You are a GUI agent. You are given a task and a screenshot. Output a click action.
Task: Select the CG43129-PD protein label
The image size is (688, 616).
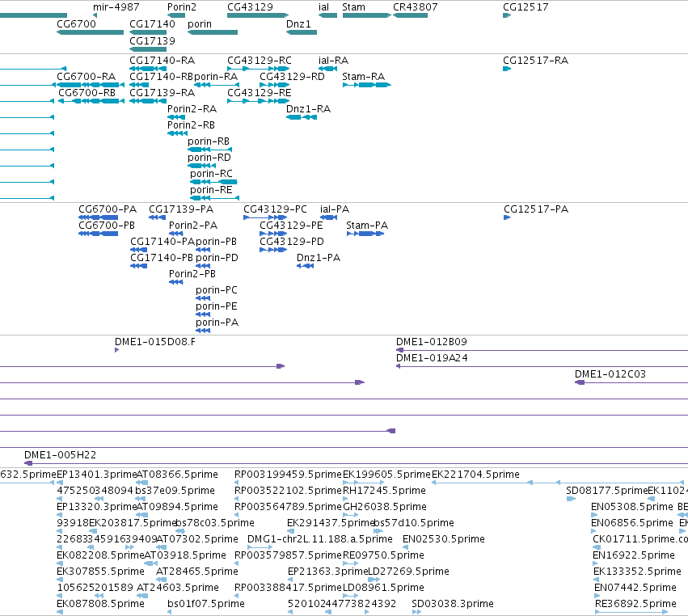292,242
